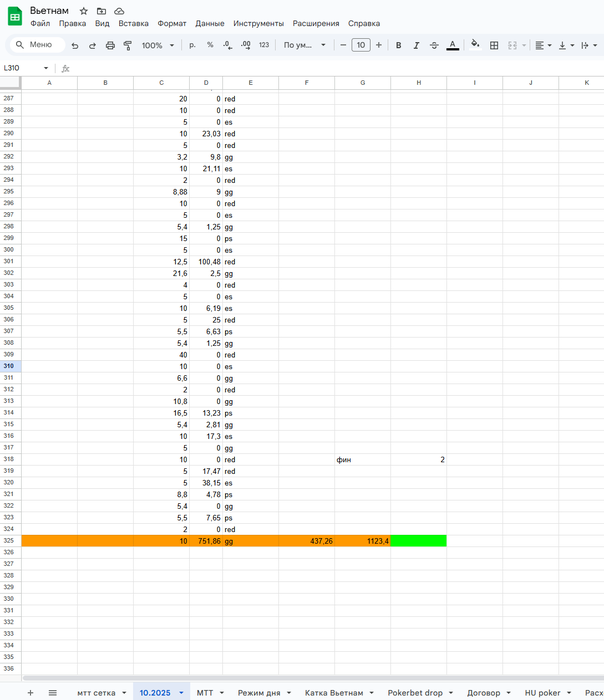Open font family dropdown По ум...

tap(304, 45)
